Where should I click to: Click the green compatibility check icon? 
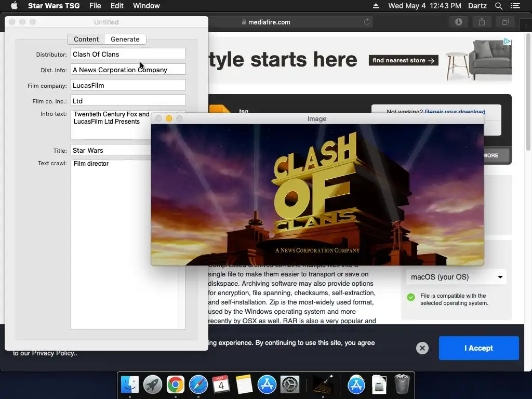(411, 297)
